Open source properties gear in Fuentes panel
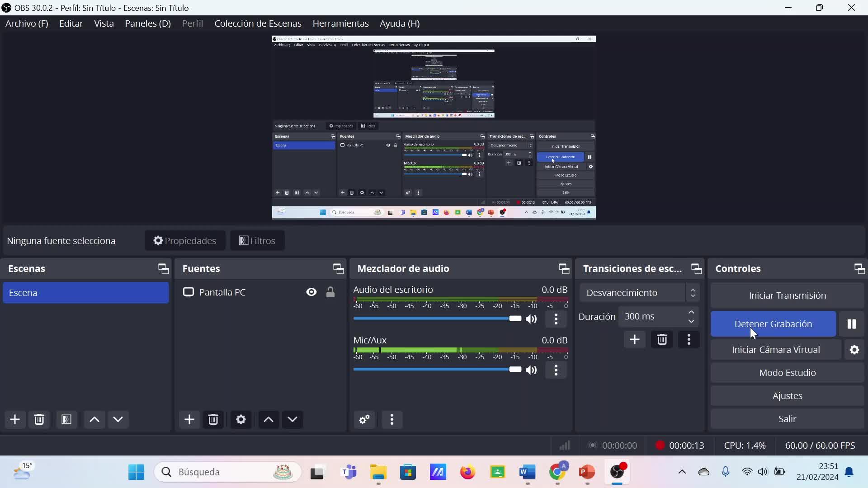 pyautogui.click(x=241, y=420)
